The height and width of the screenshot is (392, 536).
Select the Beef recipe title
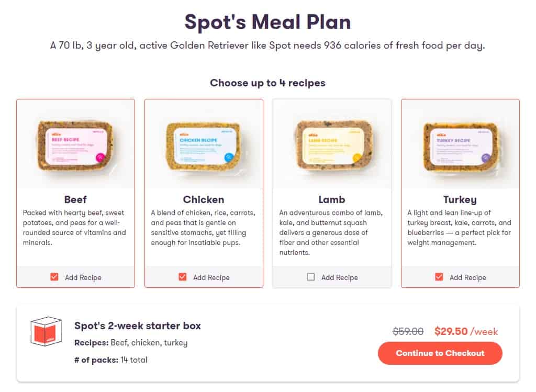coord(75,199)
